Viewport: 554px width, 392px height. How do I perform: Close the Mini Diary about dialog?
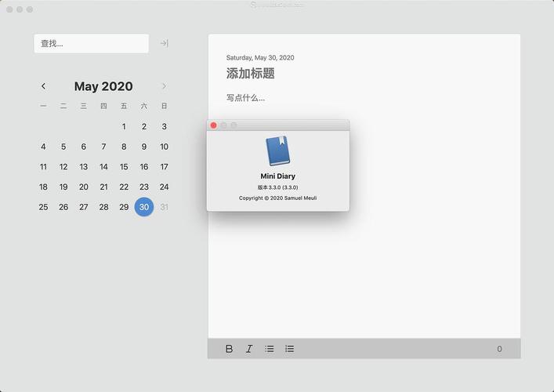point(213,125)
